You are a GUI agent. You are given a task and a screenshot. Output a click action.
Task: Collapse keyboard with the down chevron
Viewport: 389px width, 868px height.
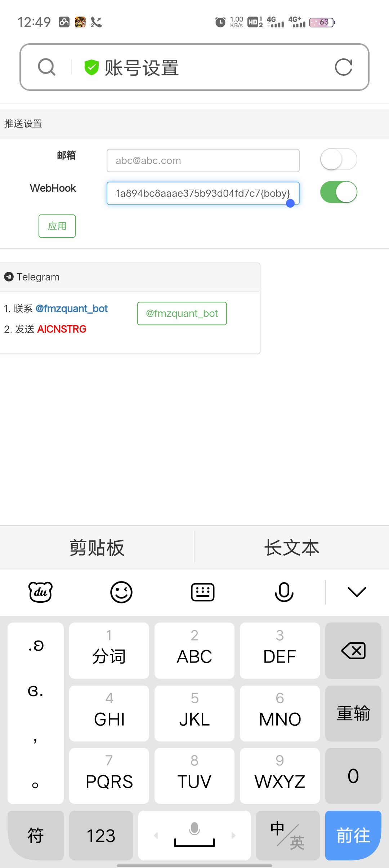pos(357,592)
